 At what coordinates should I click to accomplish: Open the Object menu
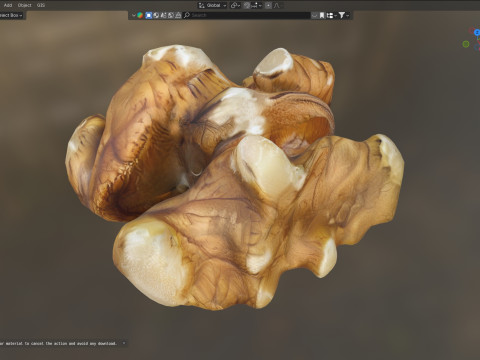click(x=24, y=5)
